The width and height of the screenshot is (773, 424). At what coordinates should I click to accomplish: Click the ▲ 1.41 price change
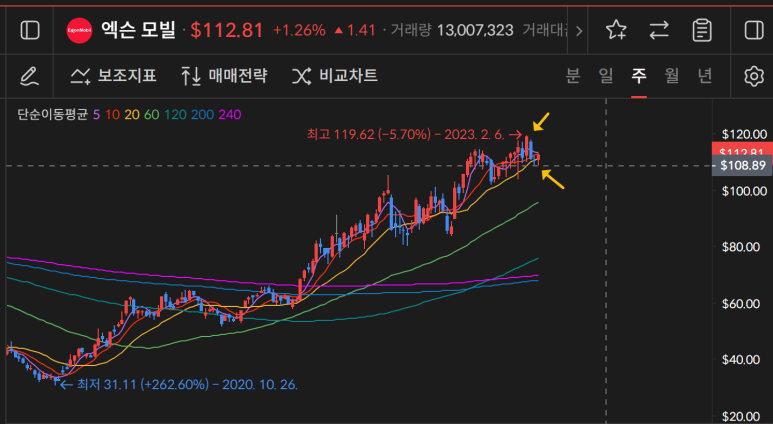tap(354, 31)
